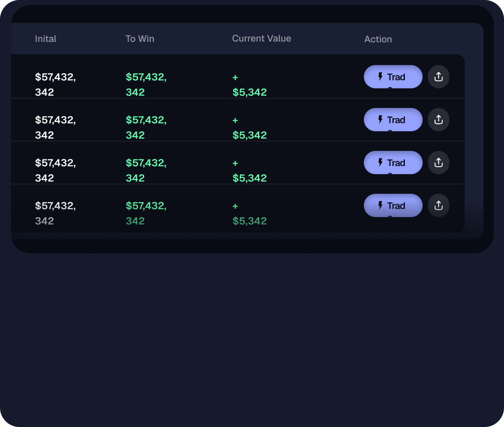Click the Action column header
This screenshot has height=427, width=504.
pos(378,39)
